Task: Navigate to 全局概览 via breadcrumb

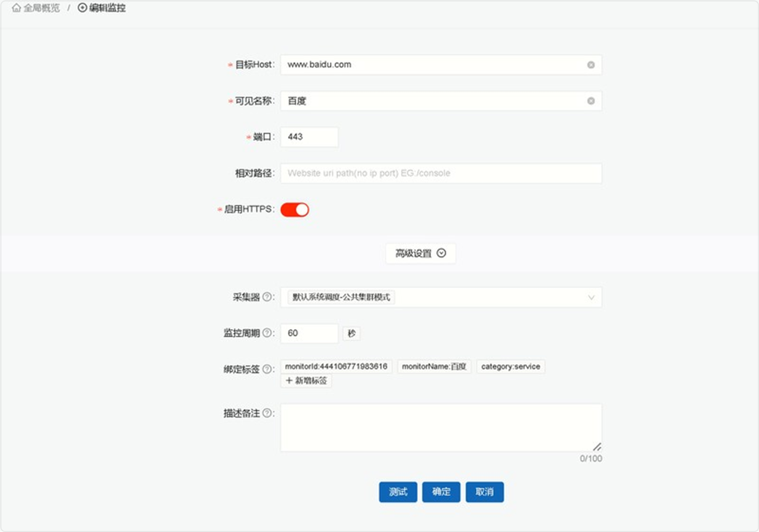Action: (x=41, y=8)
